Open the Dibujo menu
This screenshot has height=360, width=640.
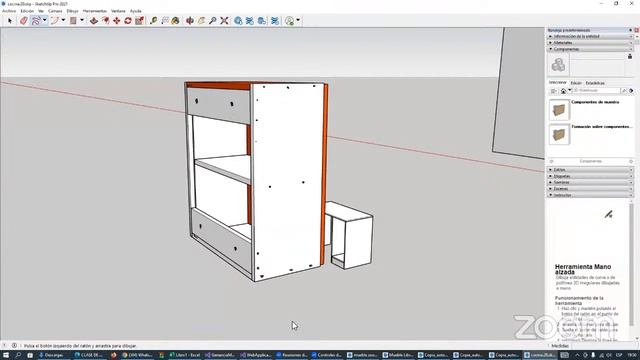[72, 11]
